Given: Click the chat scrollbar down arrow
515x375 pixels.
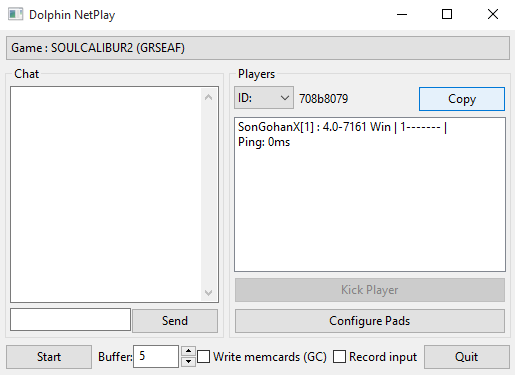Looking at the screenshot, I should pos(209,293).
